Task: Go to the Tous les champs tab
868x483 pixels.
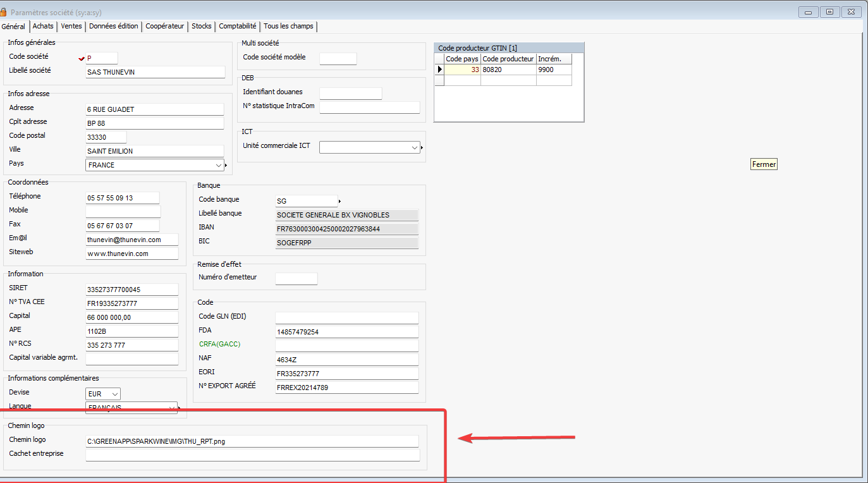Action: (288, 26)
